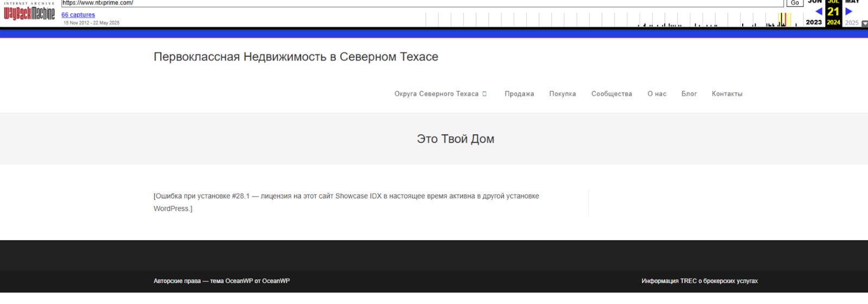868x304 pixels.
Task: Click the MAY month label
Action: pos(852,2)
